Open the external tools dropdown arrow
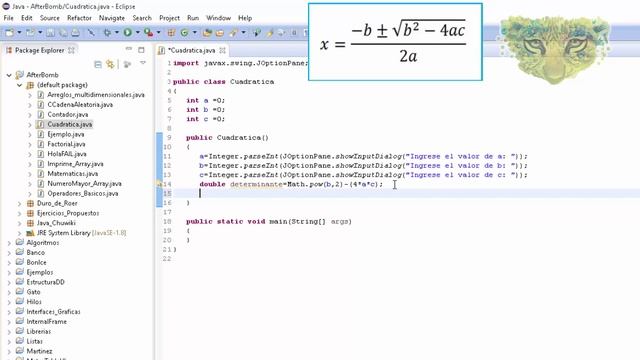The height and width of the screenshot is (360, 640). tap(158, 33)
